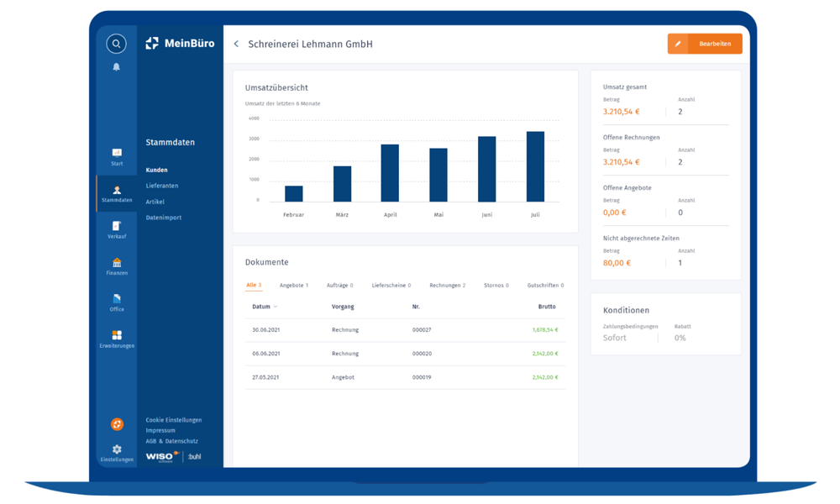Click the Brutto column header
The height and width of the screenshot is (504, 840).
547,307
